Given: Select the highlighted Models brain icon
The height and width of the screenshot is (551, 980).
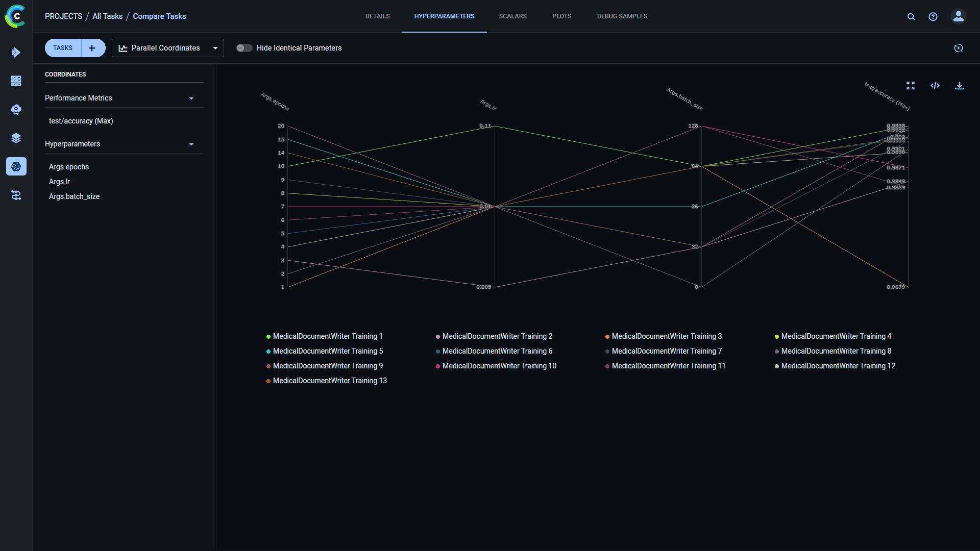Looking at the screenshot, I should (16, 166).
